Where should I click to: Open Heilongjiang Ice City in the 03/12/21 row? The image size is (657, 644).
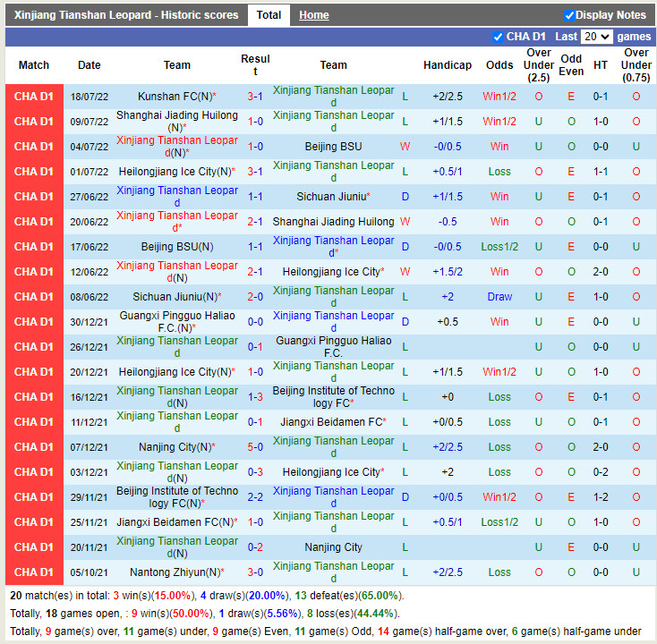(331, 472)
